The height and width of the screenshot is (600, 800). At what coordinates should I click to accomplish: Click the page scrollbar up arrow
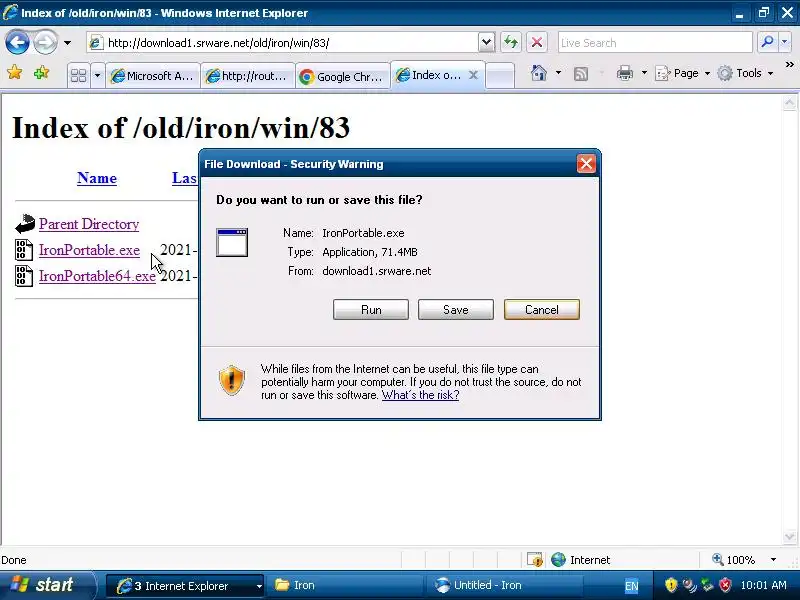pyautogui.click(x=789, y=103)
